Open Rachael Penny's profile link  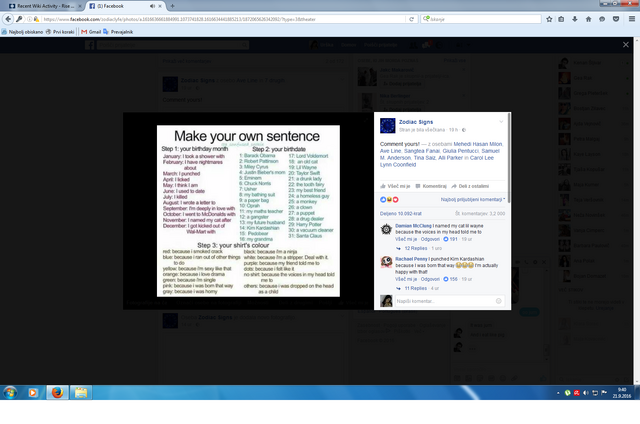(x=411, y=259)
